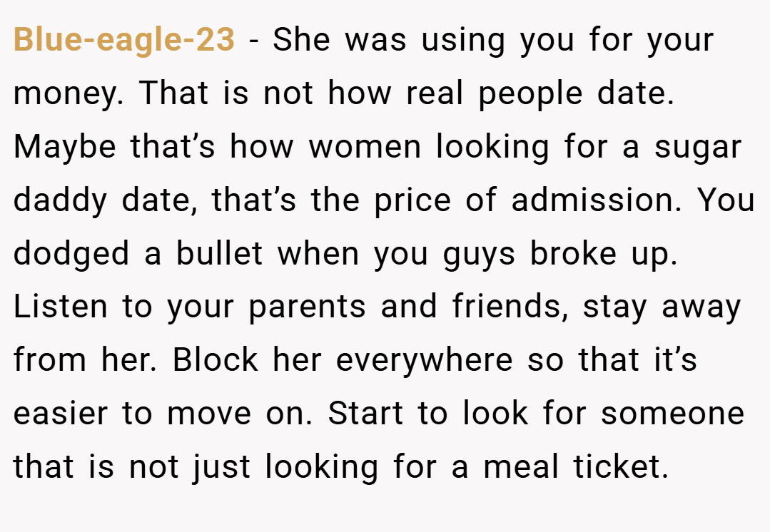Click the word "bullet" in the comment
This screenshot has height=532, width=770.
(x=220, y=253)
